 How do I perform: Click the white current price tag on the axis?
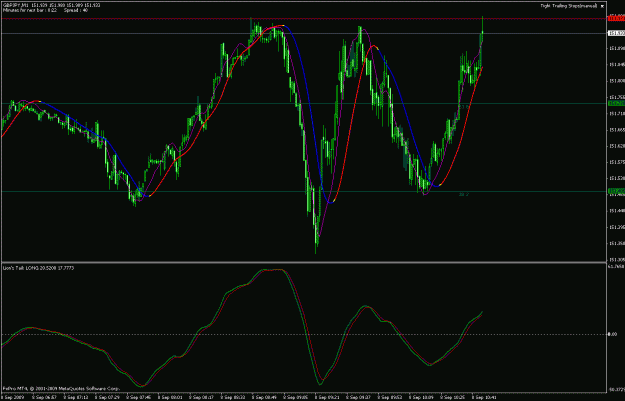[616, 33]
